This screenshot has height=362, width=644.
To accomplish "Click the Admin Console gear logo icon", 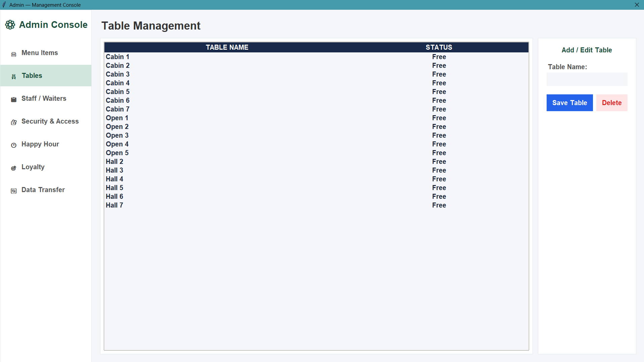I will point(10,25).
